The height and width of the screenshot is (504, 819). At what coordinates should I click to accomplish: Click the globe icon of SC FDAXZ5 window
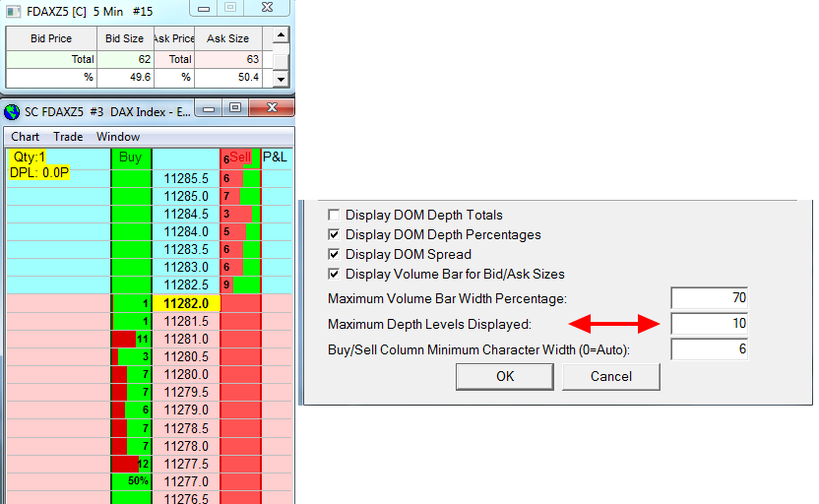(12, 112)
